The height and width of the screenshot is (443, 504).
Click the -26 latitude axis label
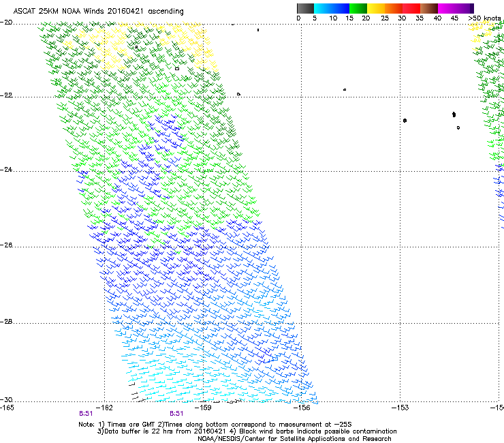click(6, 245)
